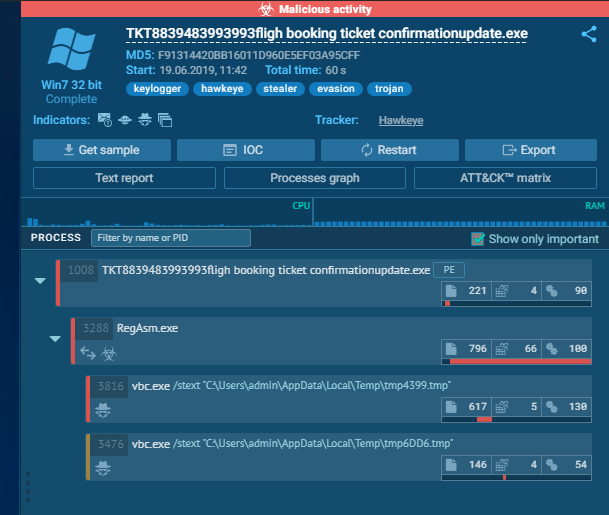Screen dimensions: 609x515
Task: Click the spy icon under vbc.exe tmp6DD6
Action: click(103, 468)
